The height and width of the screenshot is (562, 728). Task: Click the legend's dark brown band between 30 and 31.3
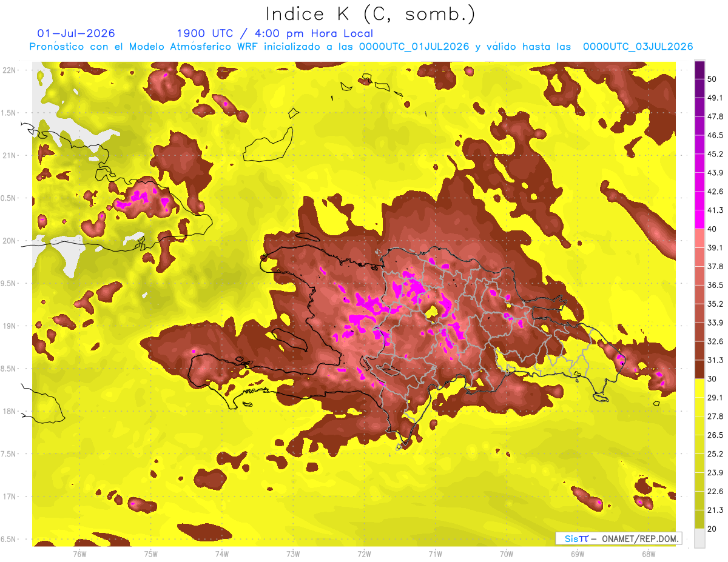click(700, 369)
